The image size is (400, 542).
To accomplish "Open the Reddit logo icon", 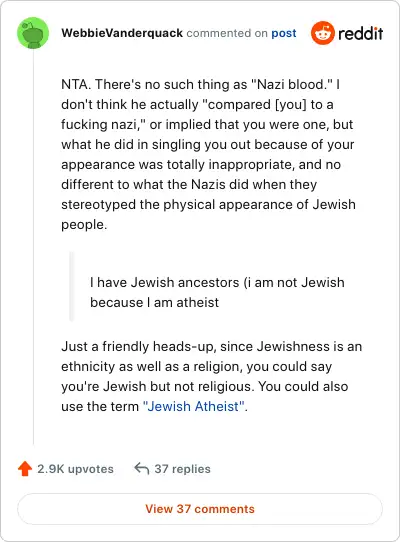I will point(323,33).
